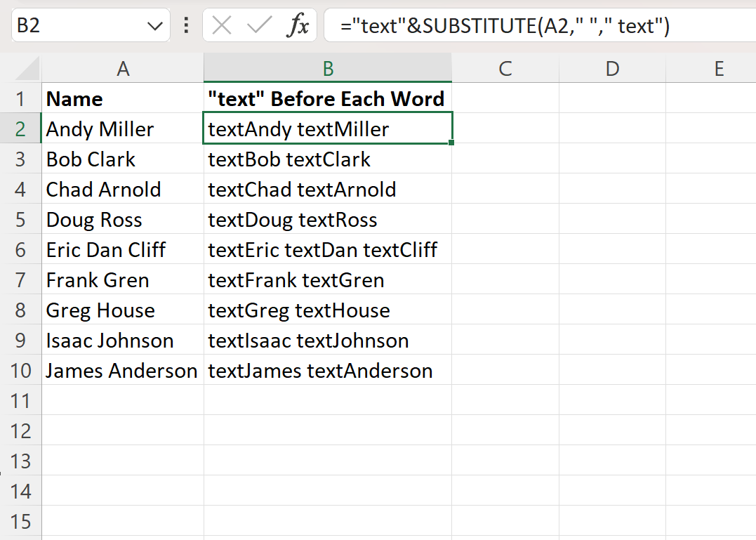Click the formula bar three-dot handle
The width and height of the screenshot is (756, 540).
coord(186,26)
